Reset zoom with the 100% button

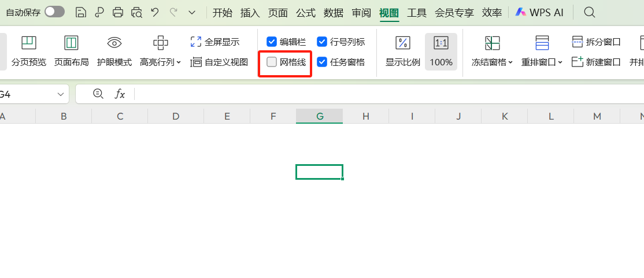[441, 51]
